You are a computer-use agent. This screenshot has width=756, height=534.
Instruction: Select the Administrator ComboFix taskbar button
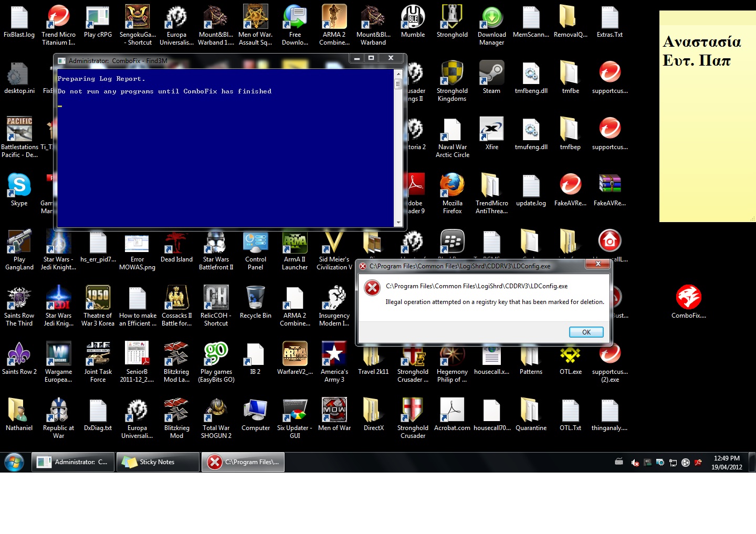click(x=73, y=462)
